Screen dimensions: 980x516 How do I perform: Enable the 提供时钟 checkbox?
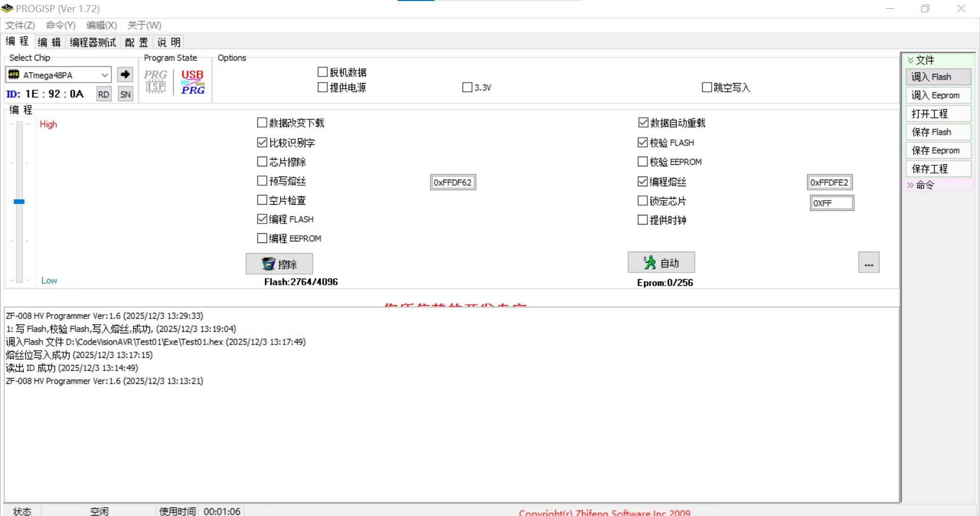point(643,220)
